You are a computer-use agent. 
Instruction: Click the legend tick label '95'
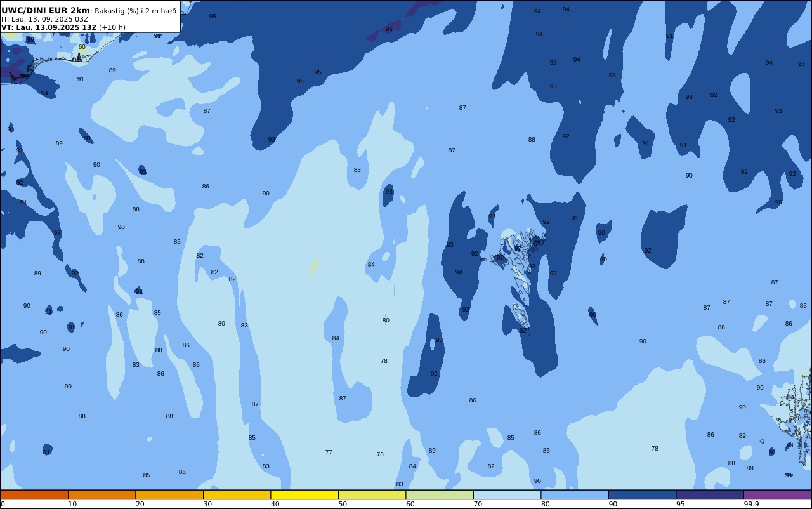(x=680, y=504)
